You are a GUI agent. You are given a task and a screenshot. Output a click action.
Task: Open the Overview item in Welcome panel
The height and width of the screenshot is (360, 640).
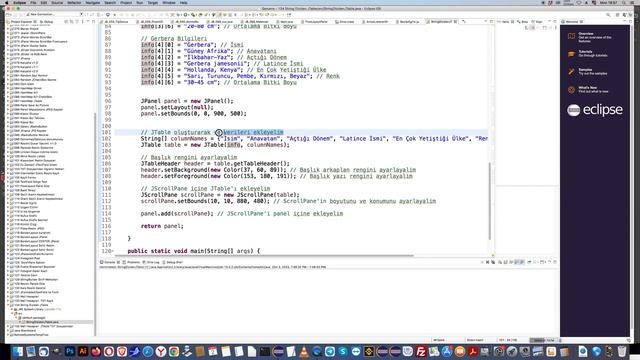(x=590, y=37)
